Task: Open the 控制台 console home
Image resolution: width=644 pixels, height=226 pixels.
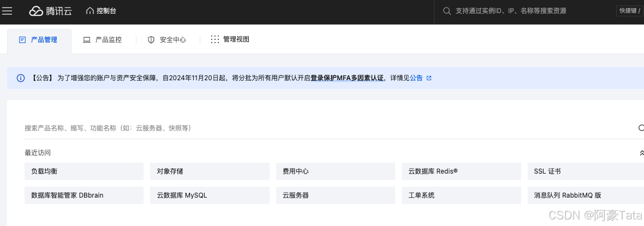Action: coord(101,11)
